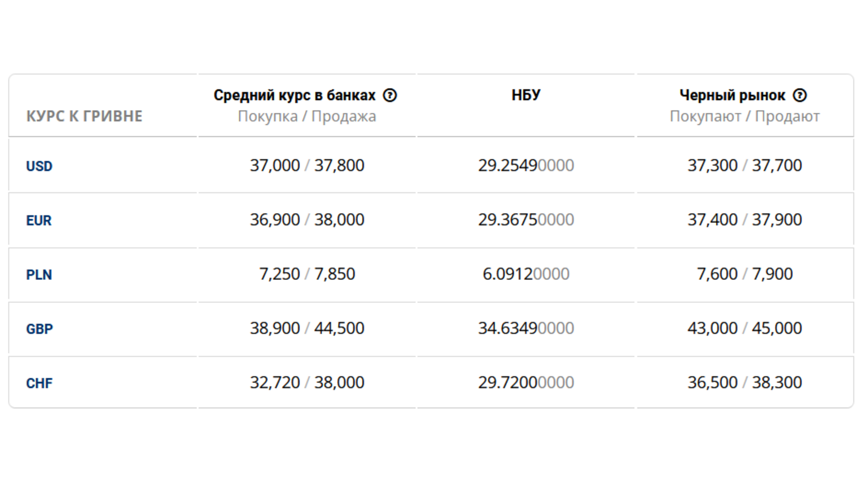This screenshot has height=488, width=868.
Task: Click the Средний курс в банках header text
Action: (295, 95)
